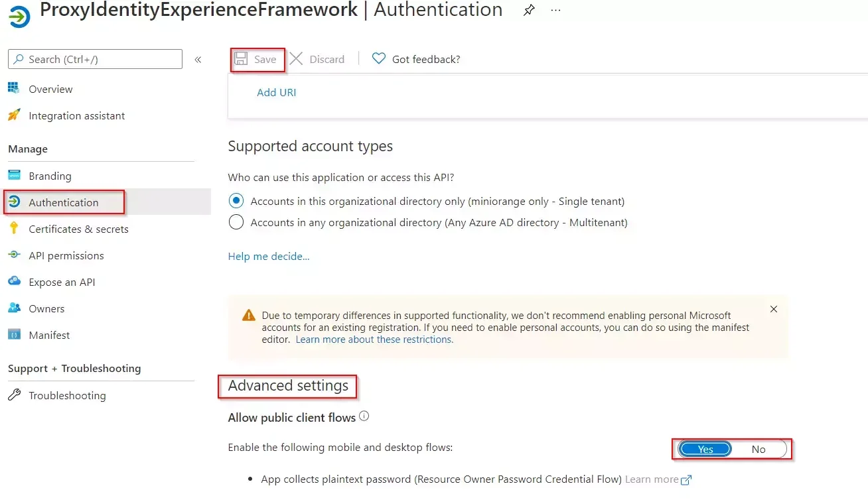Save the authentication configuration changes
The width and height of the screenshot is (868, 500).
[257, 58]
